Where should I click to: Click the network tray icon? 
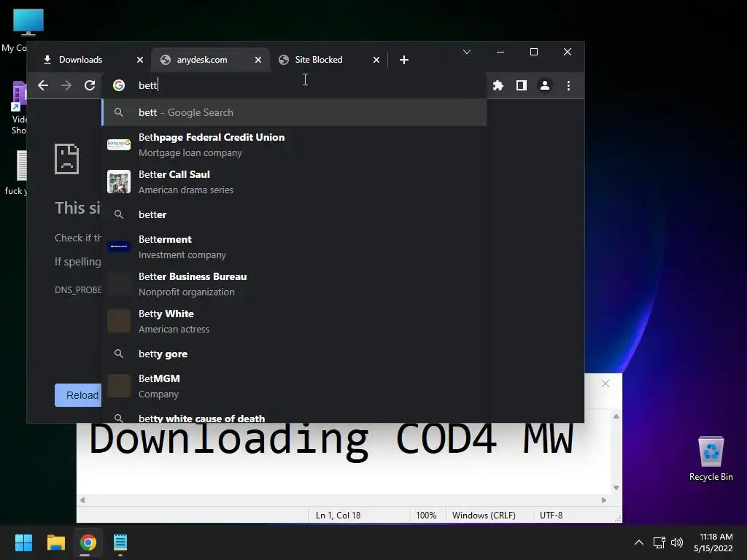[659, 542]
